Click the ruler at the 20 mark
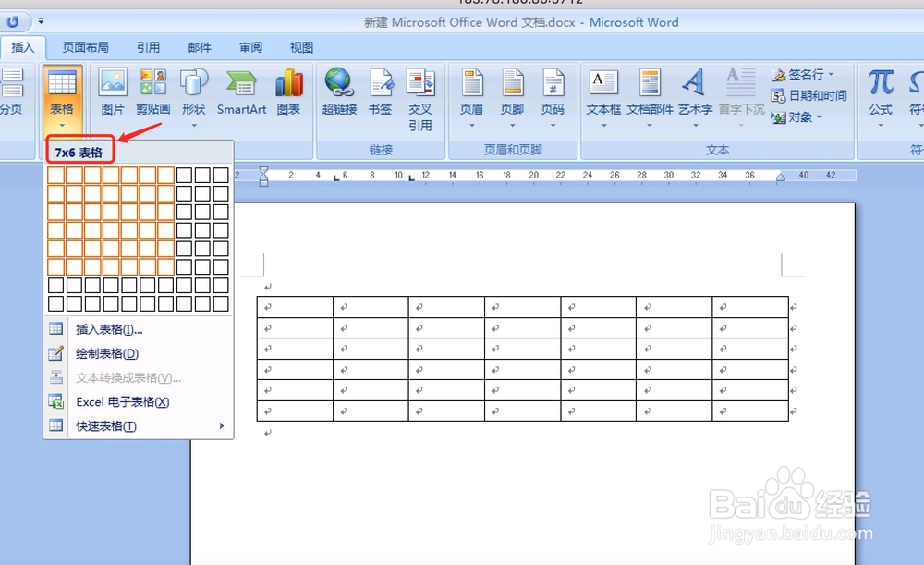924x565 pixels. tap(533, 175)
